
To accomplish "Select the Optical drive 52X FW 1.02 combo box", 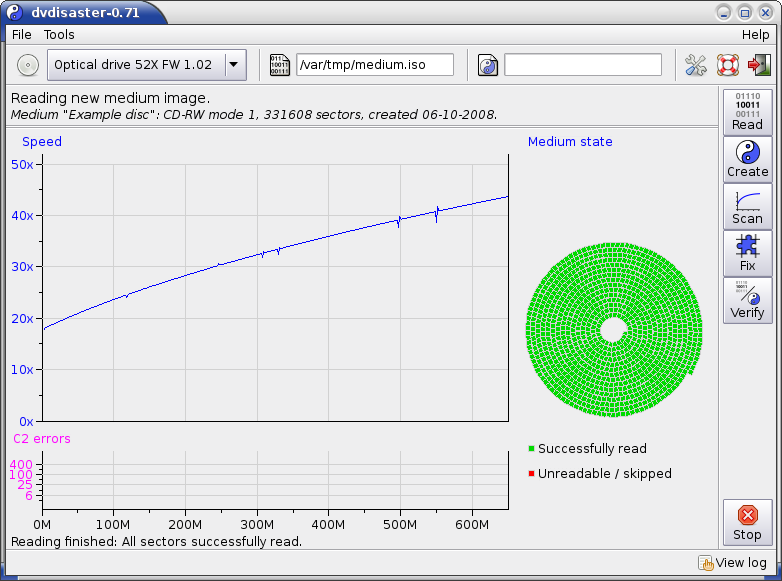I will 147,65.
